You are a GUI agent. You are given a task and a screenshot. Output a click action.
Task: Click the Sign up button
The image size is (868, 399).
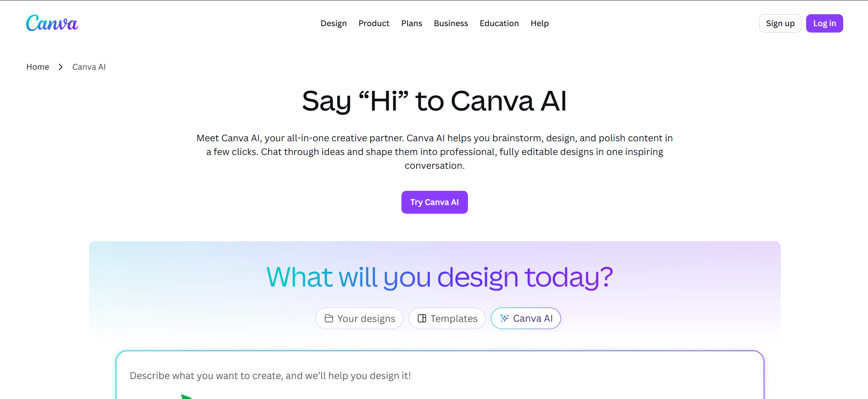point(780,23)
